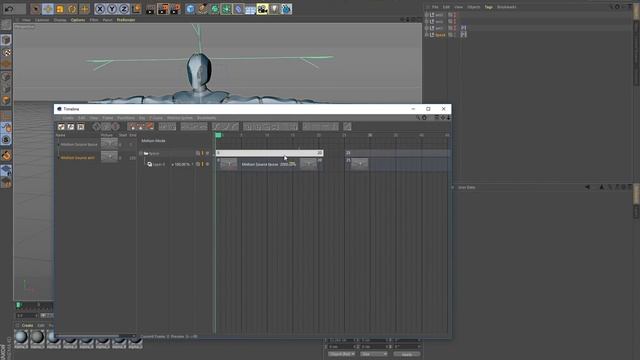Click Make Editable icon in left palette

point(6,25)
